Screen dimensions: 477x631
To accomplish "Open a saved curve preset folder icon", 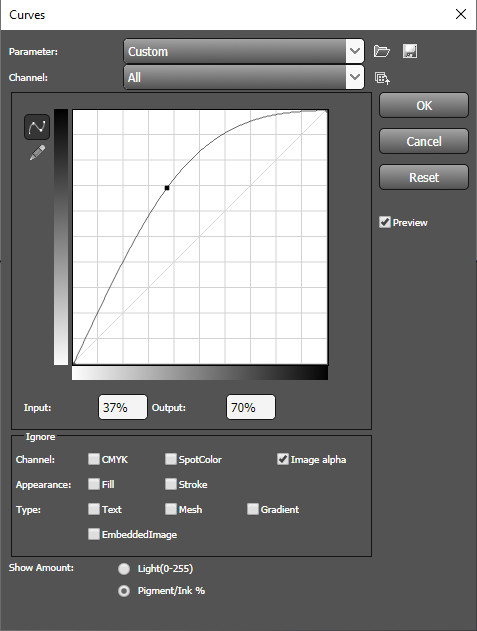I will pos(382,51).
